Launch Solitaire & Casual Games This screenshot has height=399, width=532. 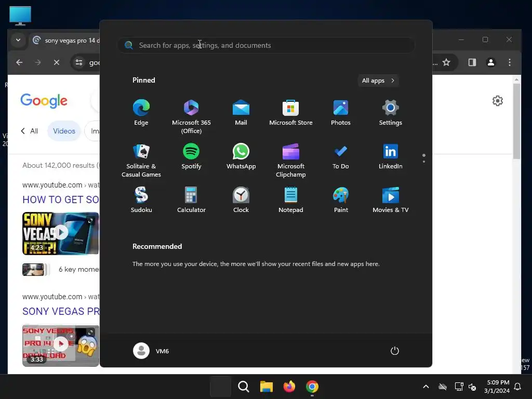[141, 160]
